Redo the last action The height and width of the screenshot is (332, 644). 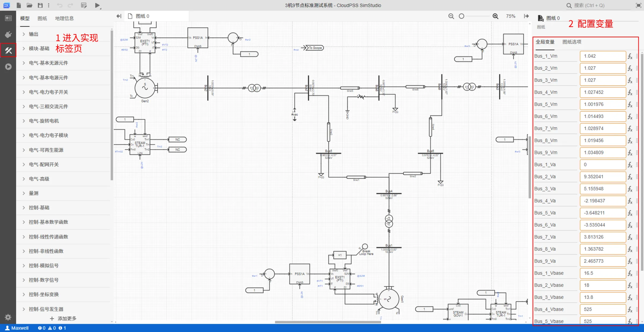click(70, 5)
